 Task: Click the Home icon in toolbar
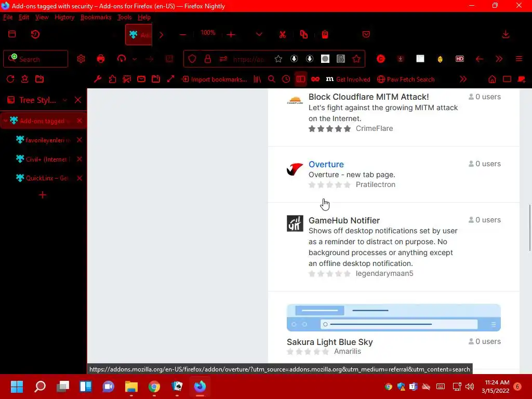[x=492, y=79]
